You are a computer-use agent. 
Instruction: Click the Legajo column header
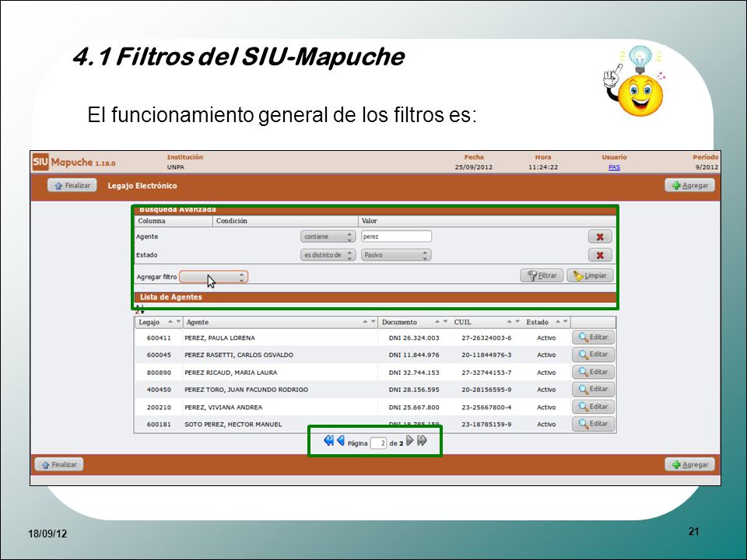click(149, 322)
